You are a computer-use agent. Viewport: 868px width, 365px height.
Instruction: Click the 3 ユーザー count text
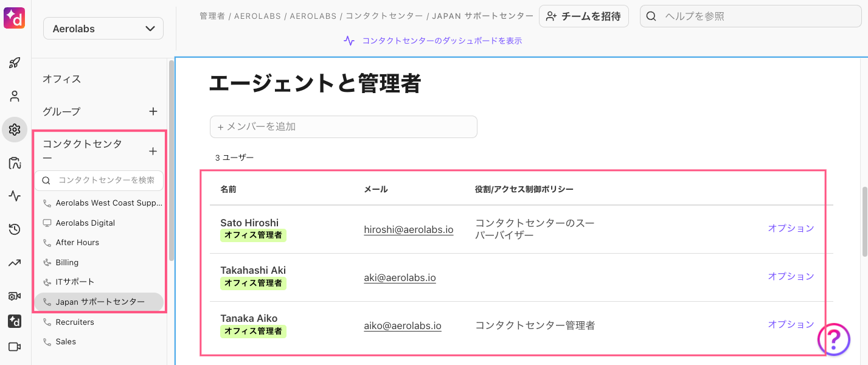234,158
